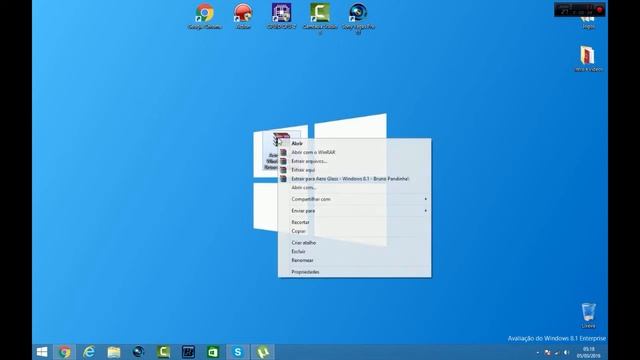Viewport: 640px width, 360px height.
Task: Select the Lixeira recycle bin icon
Action: point(588,315)
